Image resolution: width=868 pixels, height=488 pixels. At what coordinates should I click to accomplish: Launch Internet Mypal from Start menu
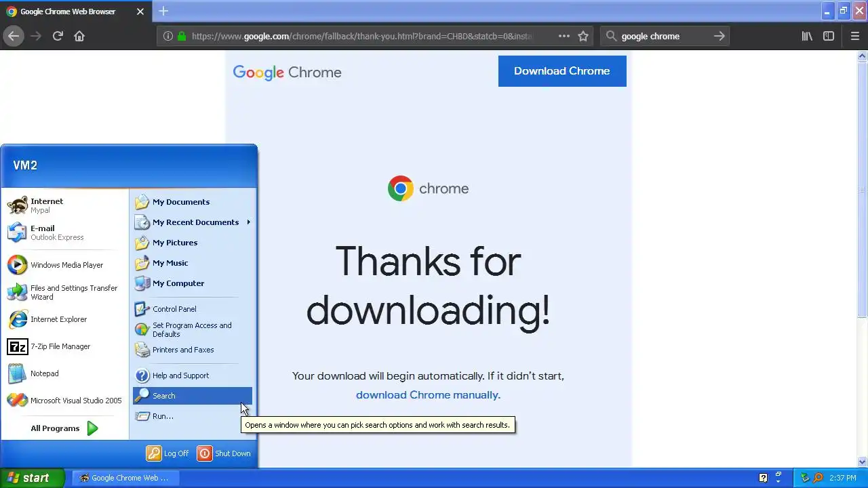click(x=64, y=205)
